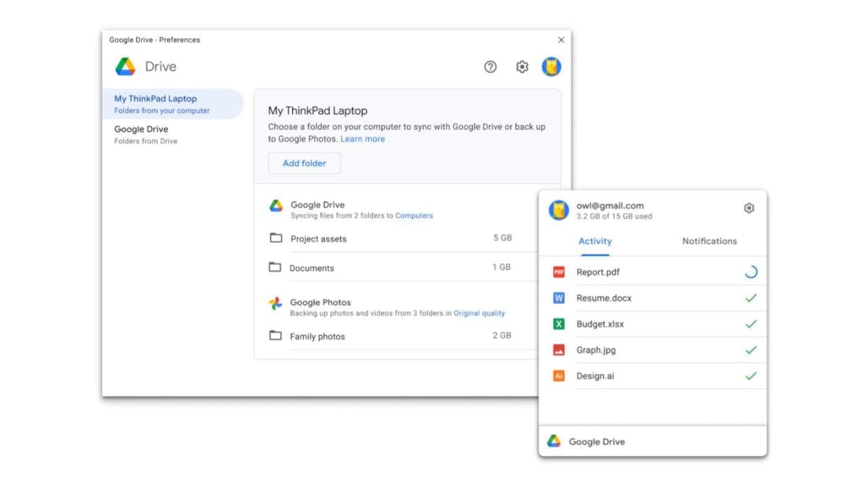Click the PDF icon next to Report.pdf
868x488 pixels.
(558, 271)
